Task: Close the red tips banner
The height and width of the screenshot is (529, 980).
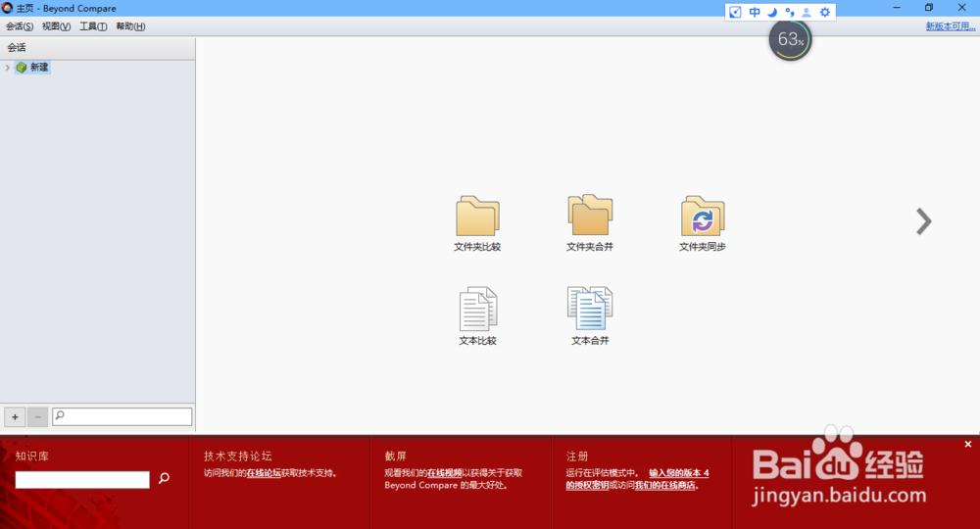Action: point(967,444)
